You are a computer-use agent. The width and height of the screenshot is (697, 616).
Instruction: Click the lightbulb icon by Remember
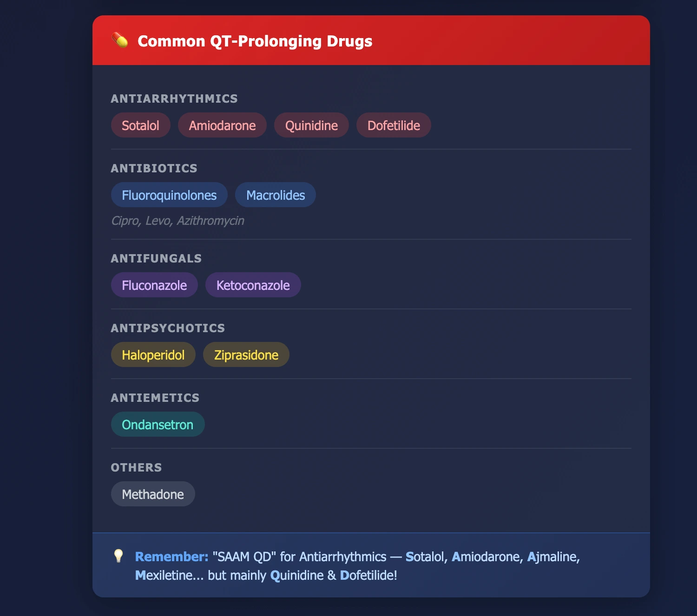(x=118, y=556)
